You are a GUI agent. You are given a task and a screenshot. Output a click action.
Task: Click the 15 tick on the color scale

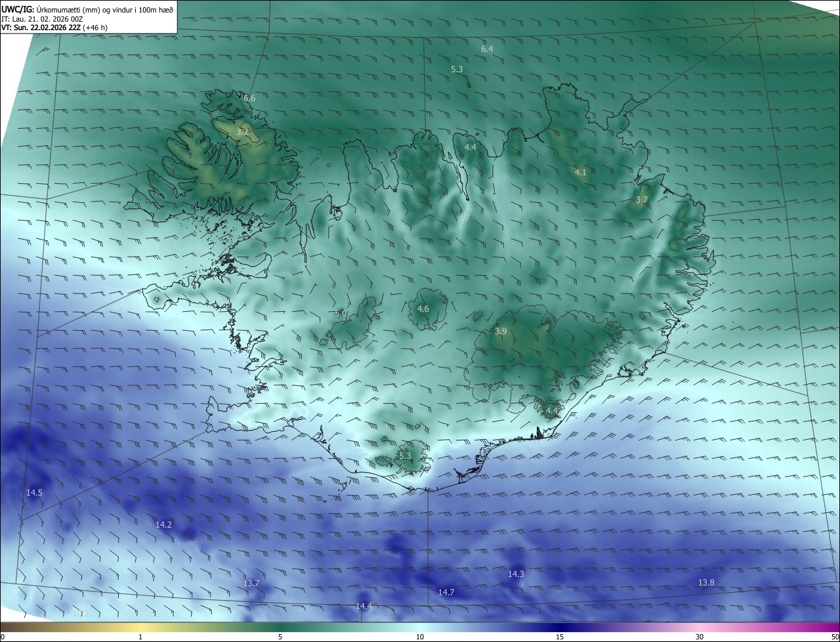pyautogui.click(x=560, y=637)
